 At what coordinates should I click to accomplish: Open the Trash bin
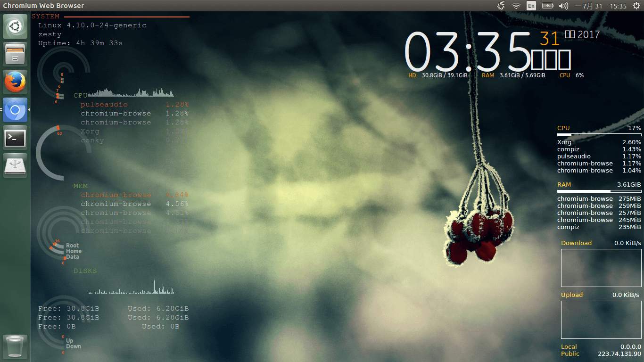click(x=15, y=347)
